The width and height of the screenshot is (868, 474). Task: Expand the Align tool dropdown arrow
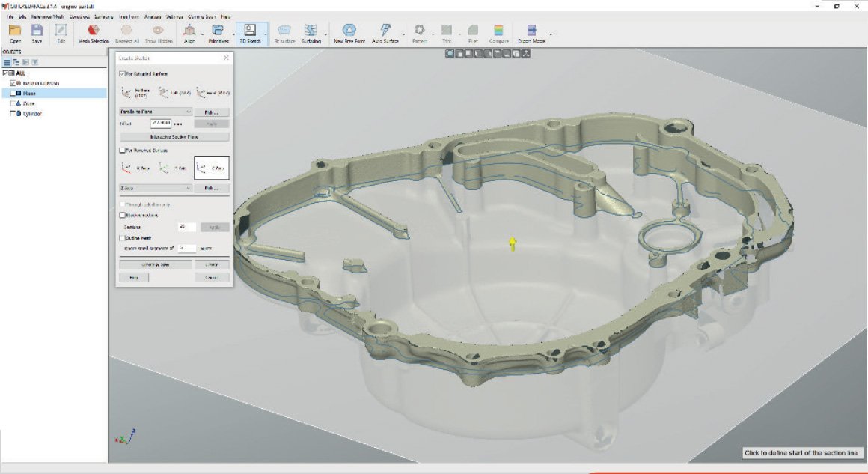pyautogui.click(x=201, y=35)
